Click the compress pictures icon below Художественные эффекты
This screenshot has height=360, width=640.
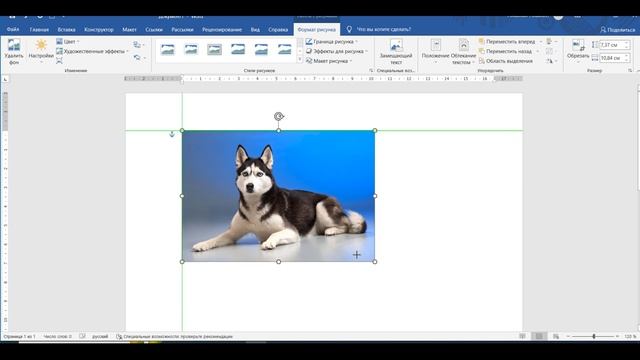tap(60, 61)
